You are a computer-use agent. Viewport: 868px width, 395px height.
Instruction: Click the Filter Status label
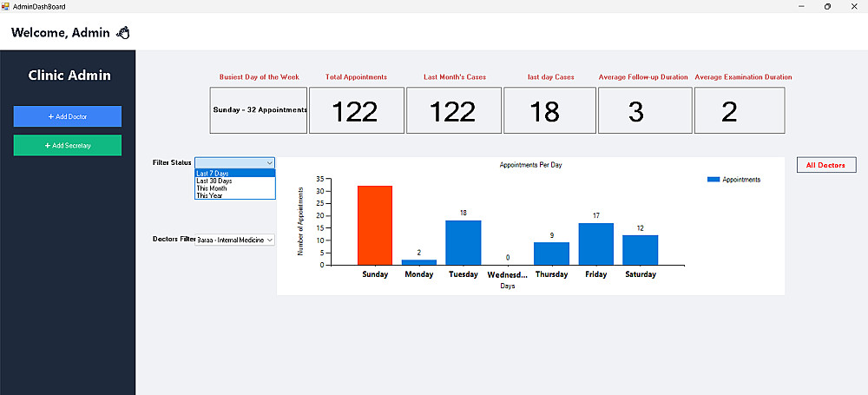172,163
